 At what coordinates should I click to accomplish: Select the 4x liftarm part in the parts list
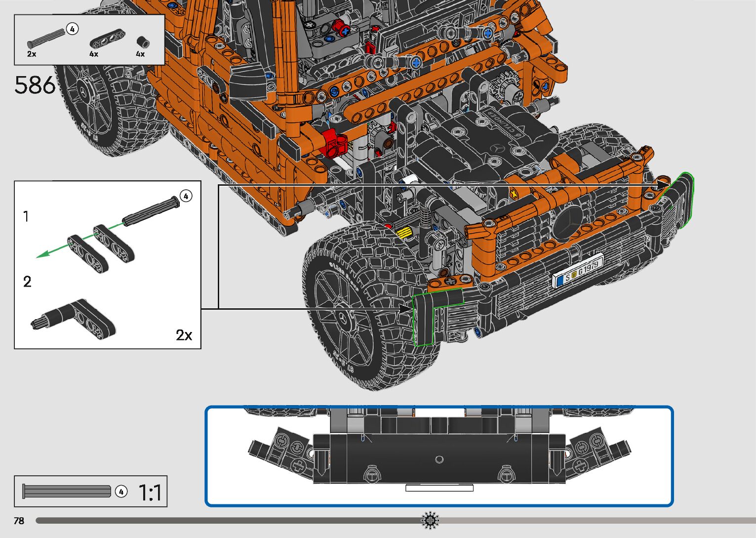tap(107, 39)
